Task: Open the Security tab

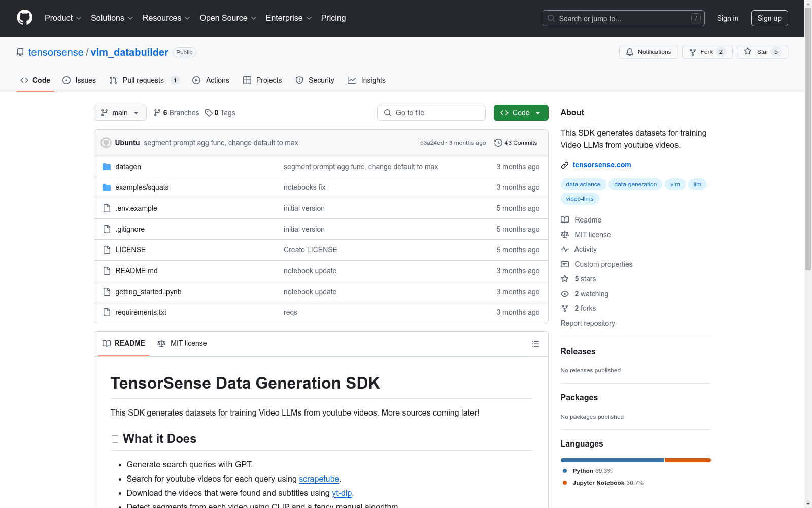Action: [315, 80]
